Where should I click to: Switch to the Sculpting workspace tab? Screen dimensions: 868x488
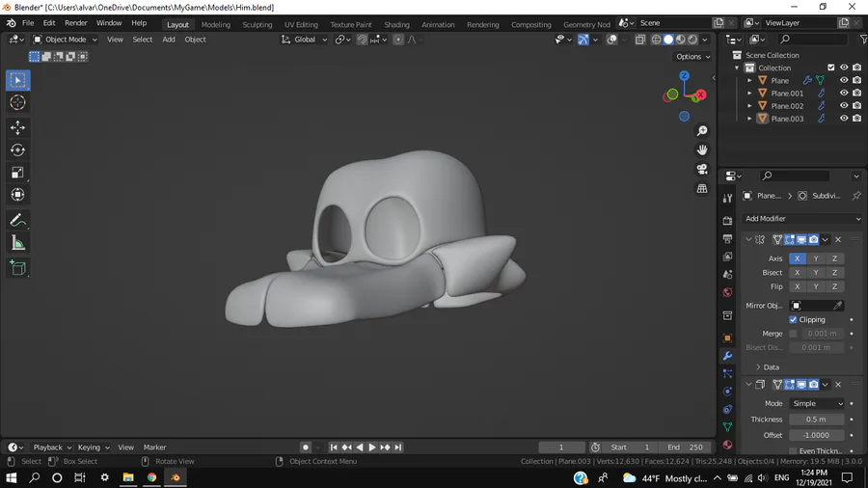pos(257,25)
